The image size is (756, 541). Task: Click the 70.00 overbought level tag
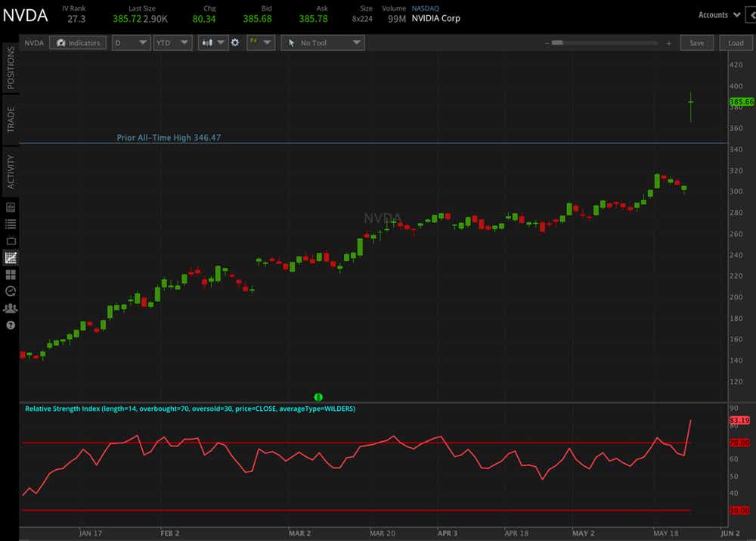pyautogui.click(x=739, y=443)
